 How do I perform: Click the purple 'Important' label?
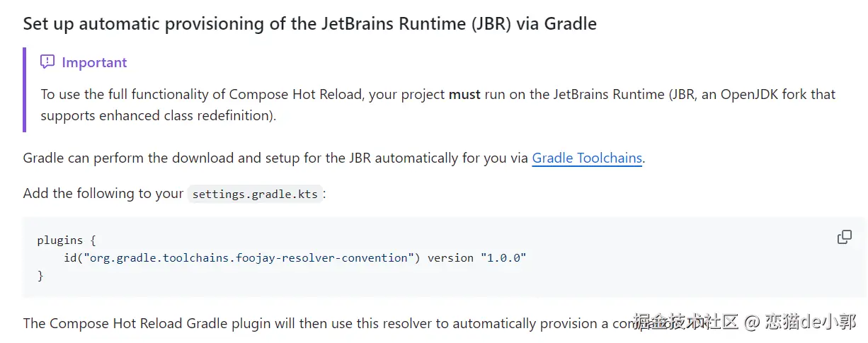point(94,62)
